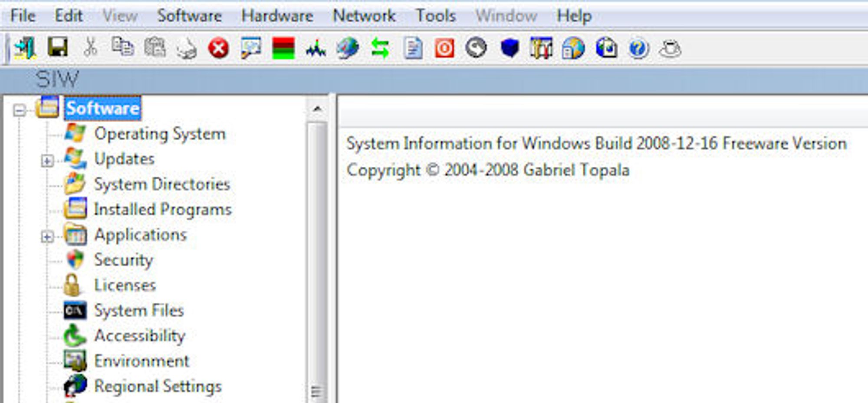Screen dimensions: 868x403
Task: Click the Copy icon in toolbar
Action: [122, 46]
